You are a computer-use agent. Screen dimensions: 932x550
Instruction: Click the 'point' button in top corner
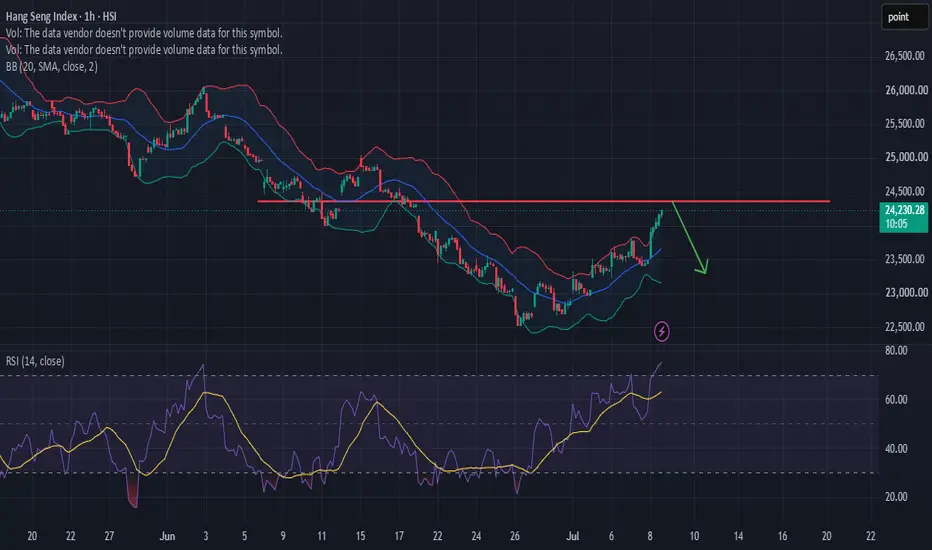(904, 17)
